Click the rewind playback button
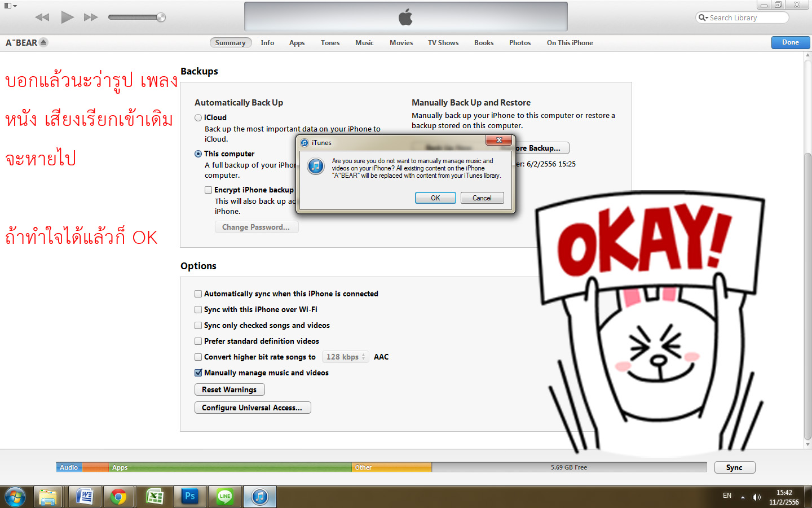 pos(42,17)
